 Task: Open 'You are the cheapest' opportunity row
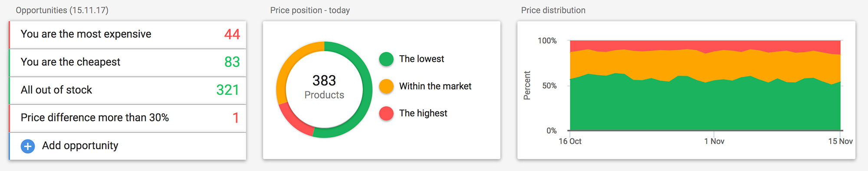tap(128, 62)
